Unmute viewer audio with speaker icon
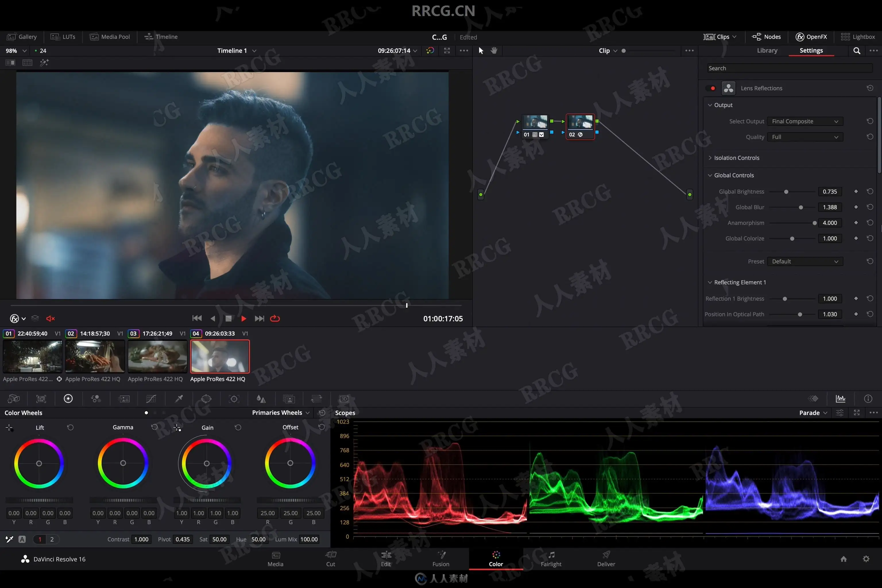Viewport: 882px width, 588px height. 50,318
